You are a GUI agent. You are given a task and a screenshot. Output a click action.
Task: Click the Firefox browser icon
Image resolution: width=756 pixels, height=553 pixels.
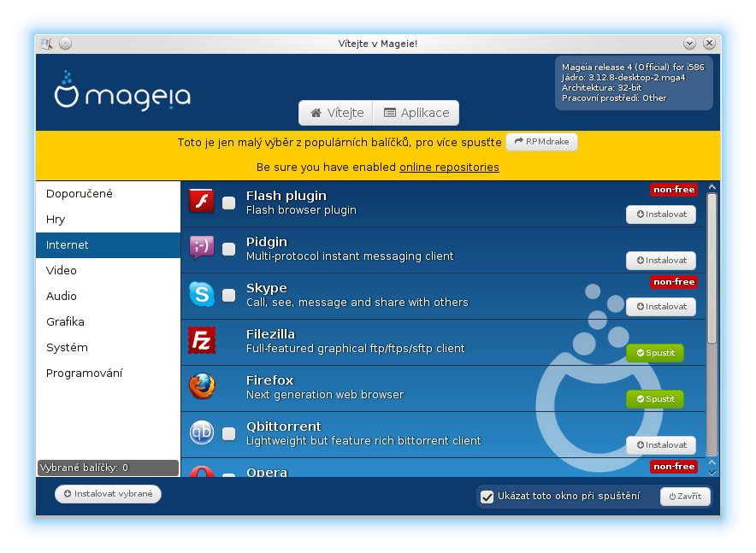coord(202,385)
